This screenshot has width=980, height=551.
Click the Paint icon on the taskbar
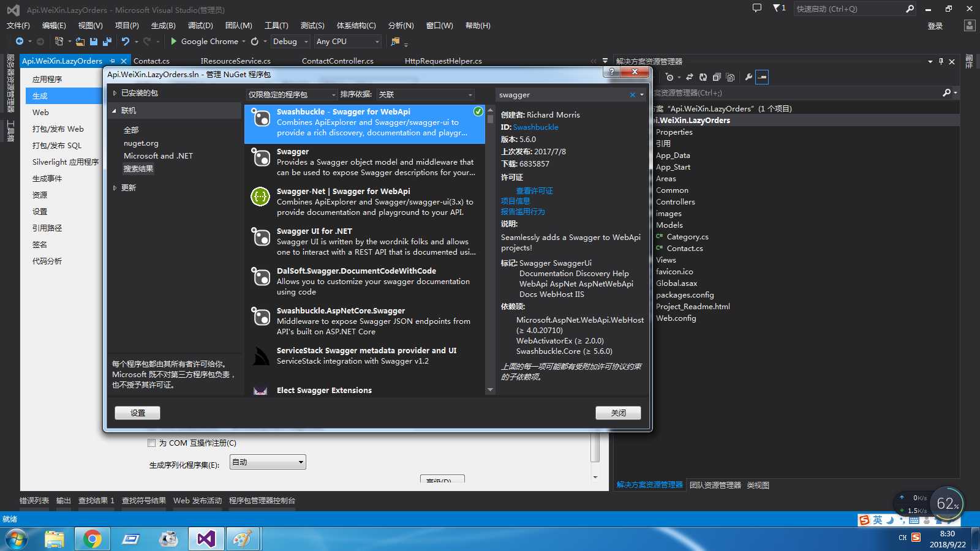tap(243, 539)
